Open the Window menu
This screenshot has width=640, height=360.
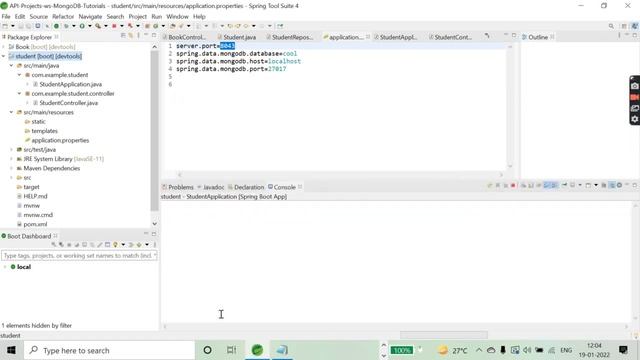(x=177, y=17)
